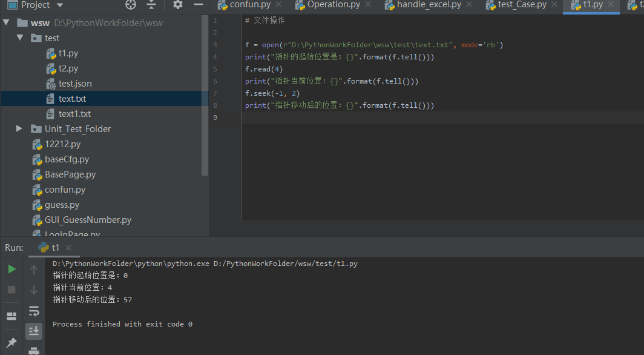Select guess.py file

(x=62, y=205)
